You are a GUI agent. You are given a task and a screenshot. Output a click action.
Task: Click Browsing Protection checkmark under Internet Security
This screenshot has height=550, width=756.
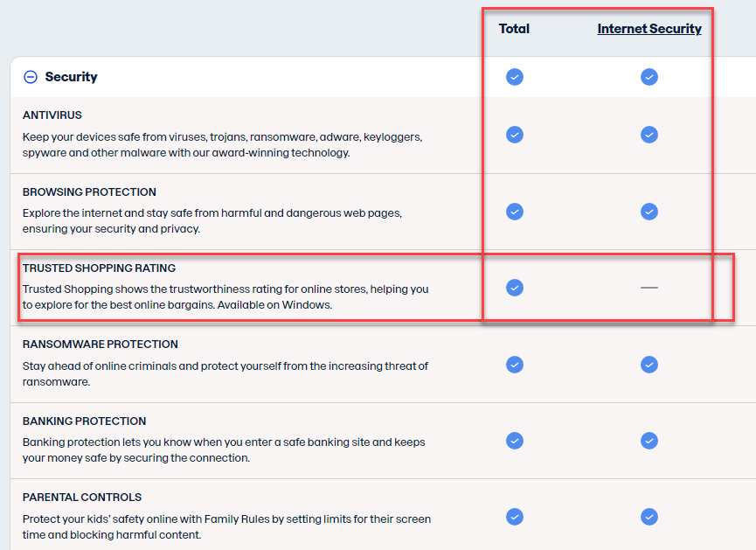coord(648,212)
